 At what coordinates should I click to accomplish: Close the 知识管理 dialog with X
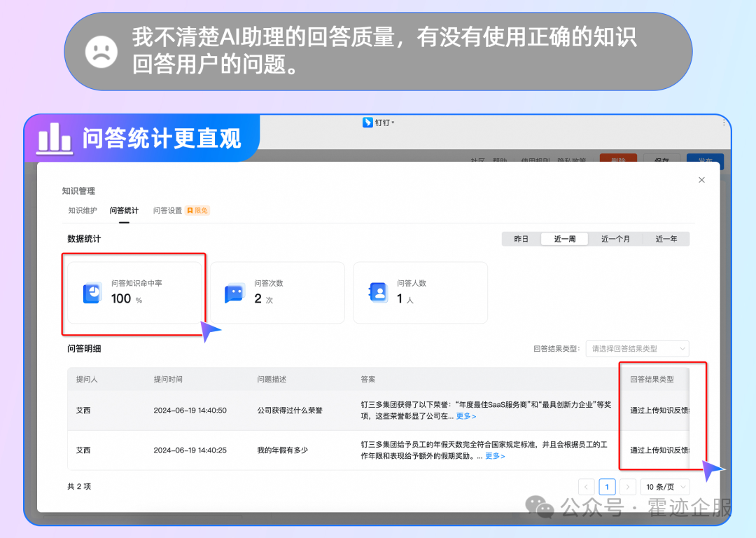pyautogui.click(x=701, y=180)
